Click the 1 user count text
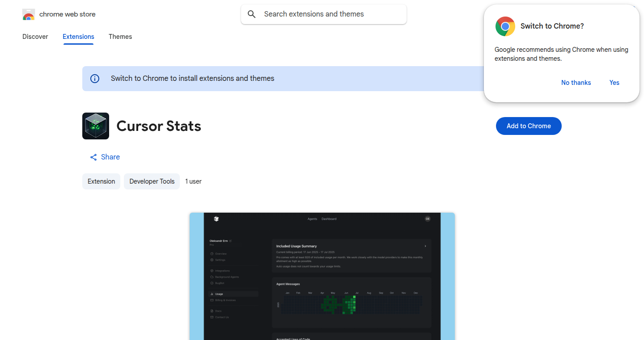The width and height of the screenshot is (644, 340). click(193, 181)
